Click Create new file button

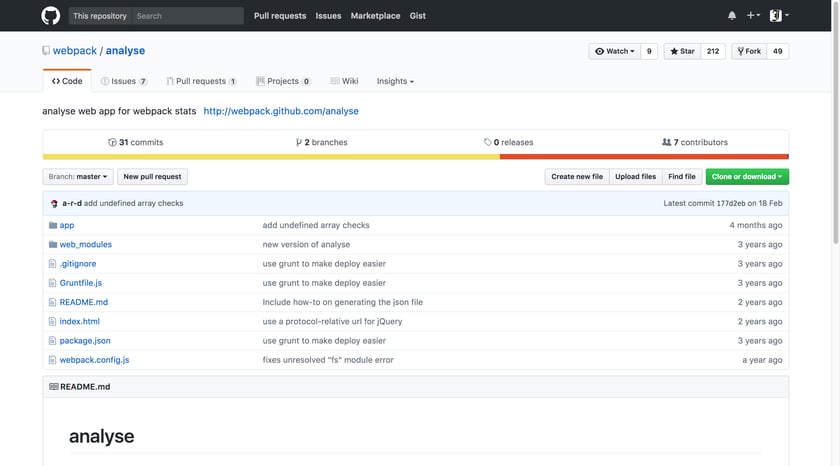[577, 177]
